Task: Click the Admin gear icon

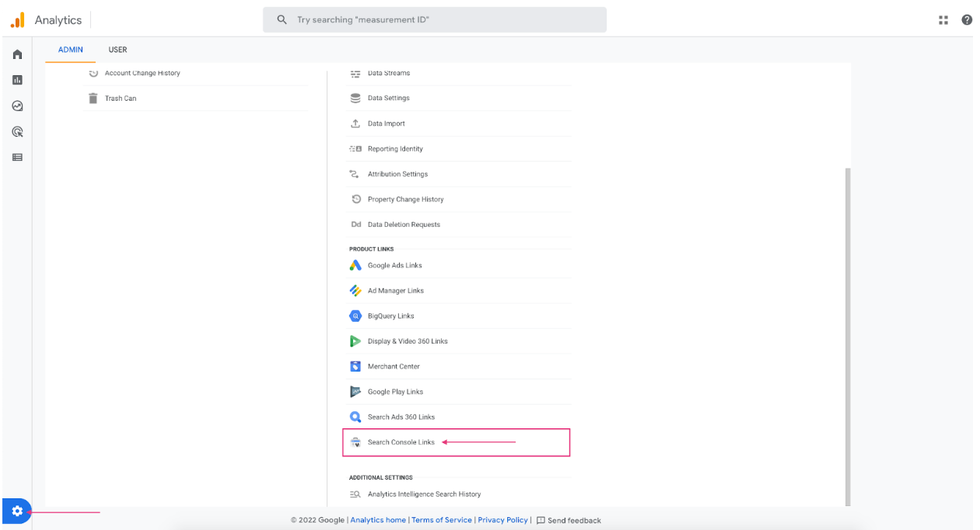Action: pos(17,511)
